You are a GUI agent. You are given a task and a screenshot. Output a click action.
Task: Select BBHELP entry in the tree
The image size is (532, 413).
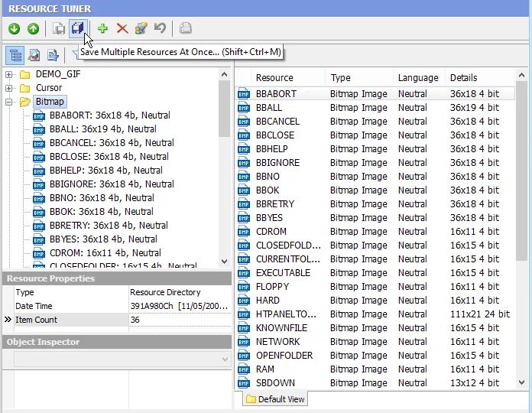[x=105, y=171]
